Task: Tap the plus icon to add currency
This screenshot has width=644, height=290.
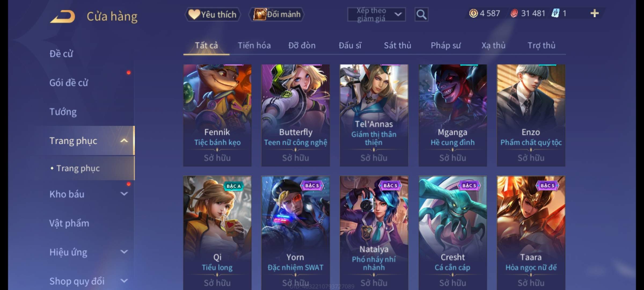Action: [x=595, y=13]
